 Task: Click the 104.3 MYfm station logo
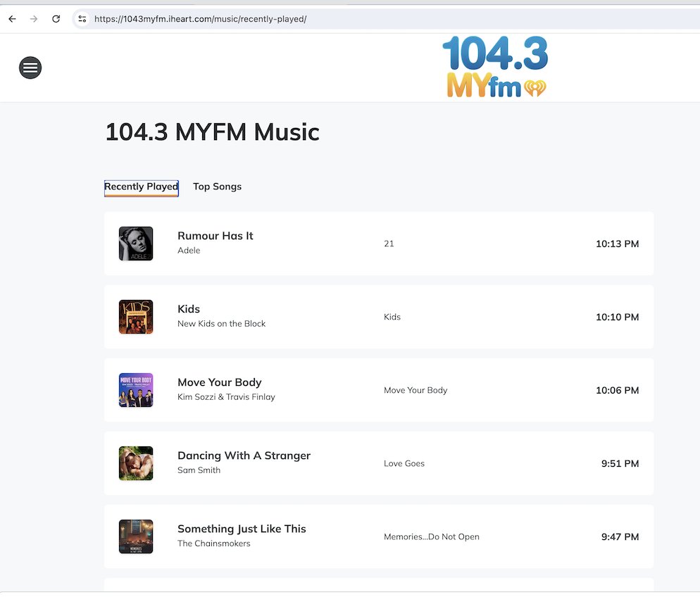(495, 67)
